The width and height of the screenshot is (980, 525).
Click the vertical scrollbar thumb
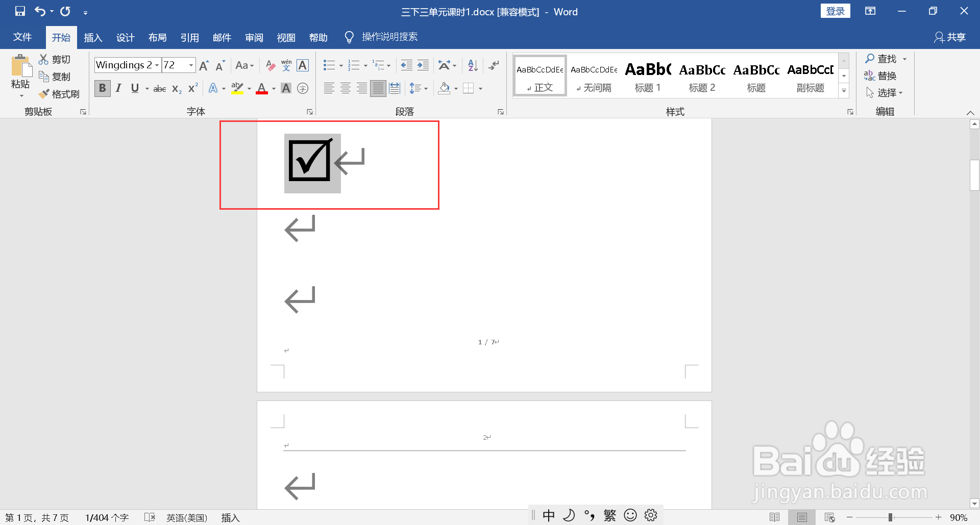click(x=974, y=175)
